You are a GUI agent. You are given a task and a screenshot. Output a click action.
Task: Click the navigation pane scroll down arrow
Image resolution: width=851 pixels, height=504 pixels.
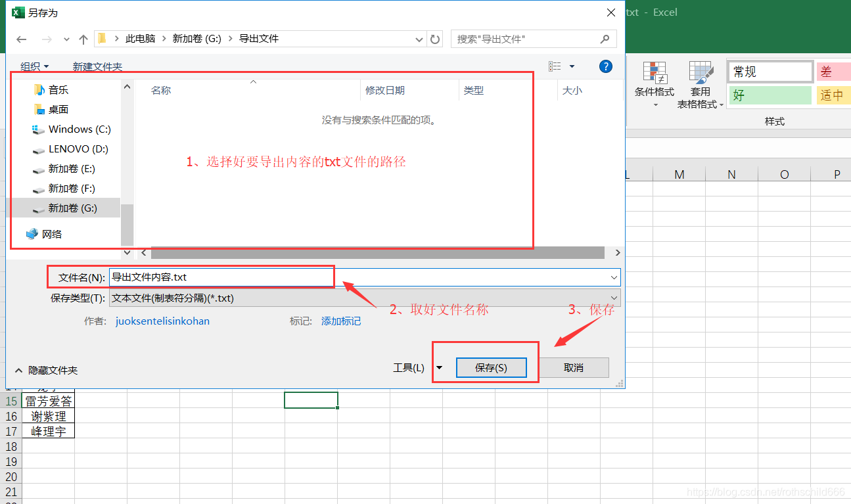click(x=127, y=252)
